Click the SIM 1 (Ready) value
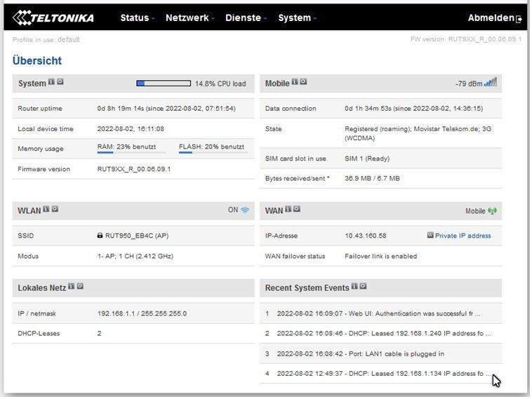This screenshot has width=532, height=399. tap(367, 158)
